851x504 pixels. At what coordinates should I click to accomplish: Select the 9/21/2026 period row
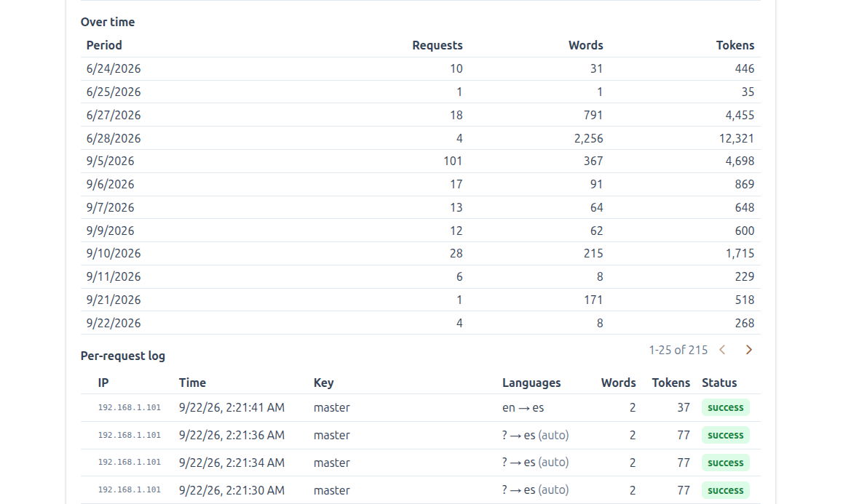[x=421, y=300]
